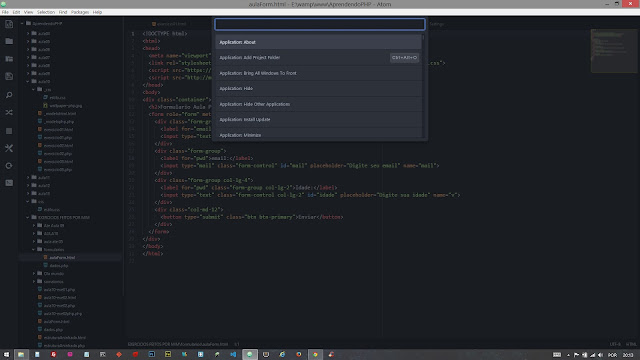Open wallpaper-php.jpg in the tree

[66, 106]
